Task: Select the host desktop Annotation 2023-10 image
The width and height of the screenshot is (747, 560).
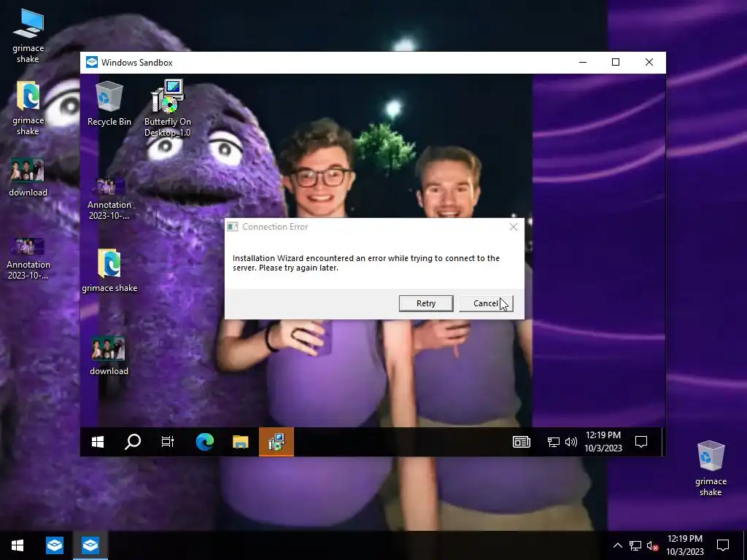Action: tap(28, 259)
